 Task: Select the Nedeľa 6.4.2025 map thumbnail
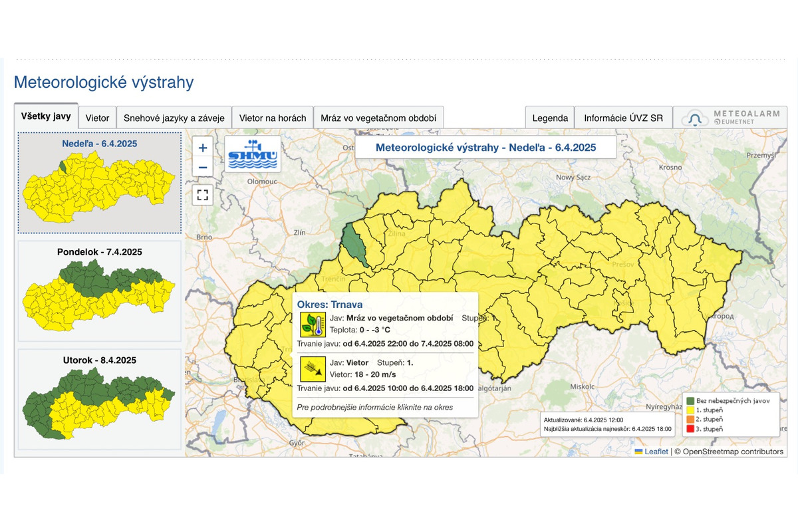coord(99,182)
